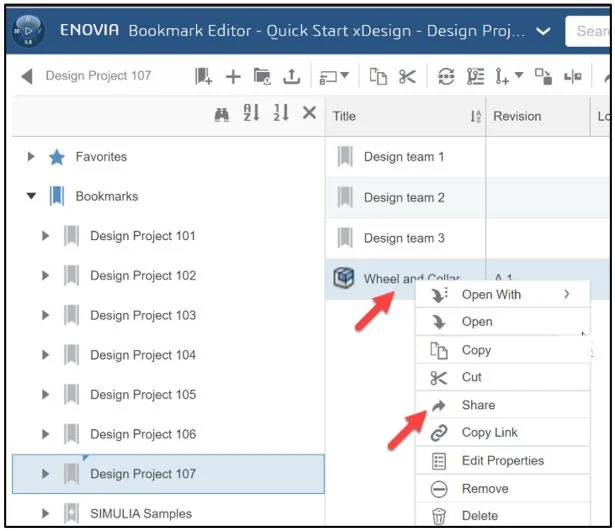Viewport: 615px width, 531px height.
Task: Open the app title dropdown chevron
Action: (543, 31)
